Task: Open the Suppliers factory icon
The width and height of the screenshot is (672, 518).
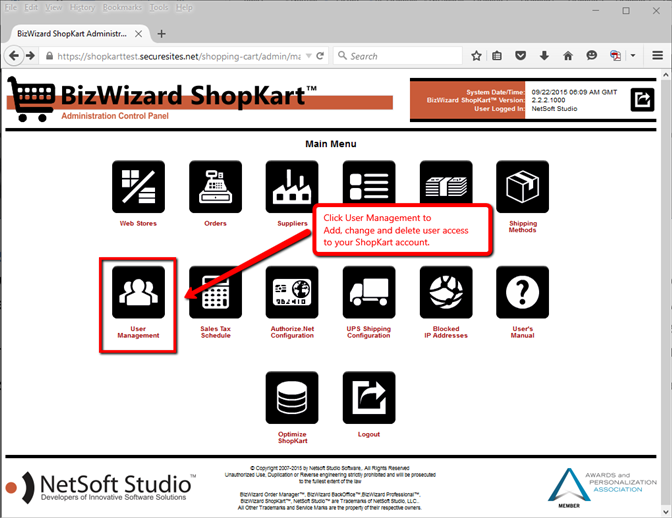Action: click(x=292, y=187)
